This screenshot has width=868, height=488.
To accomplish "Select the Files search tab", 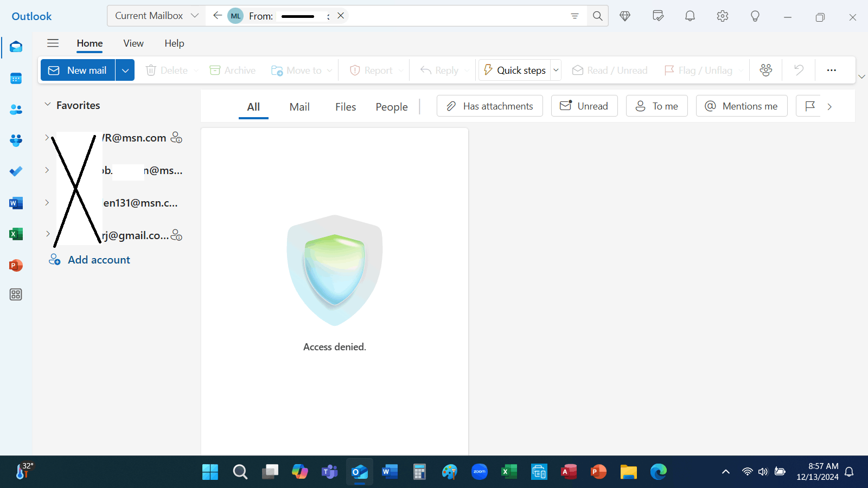I will pyautogui.click(x=346, y=107).
